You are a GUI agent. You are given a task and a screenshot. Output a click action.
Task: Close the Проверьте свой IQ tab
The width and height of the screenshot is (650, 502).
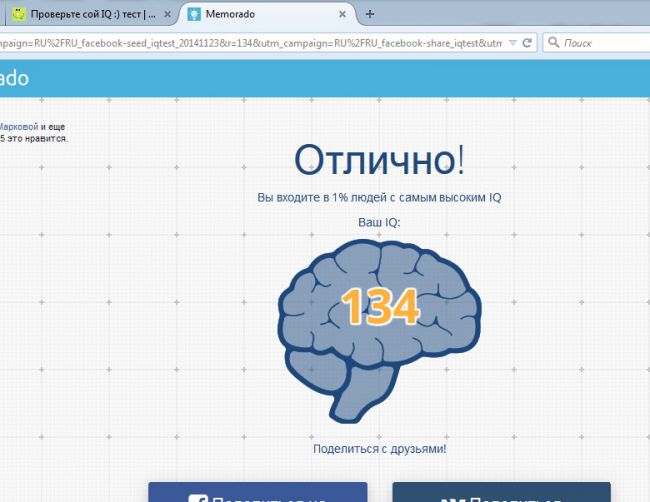click(x=166, y=15)
